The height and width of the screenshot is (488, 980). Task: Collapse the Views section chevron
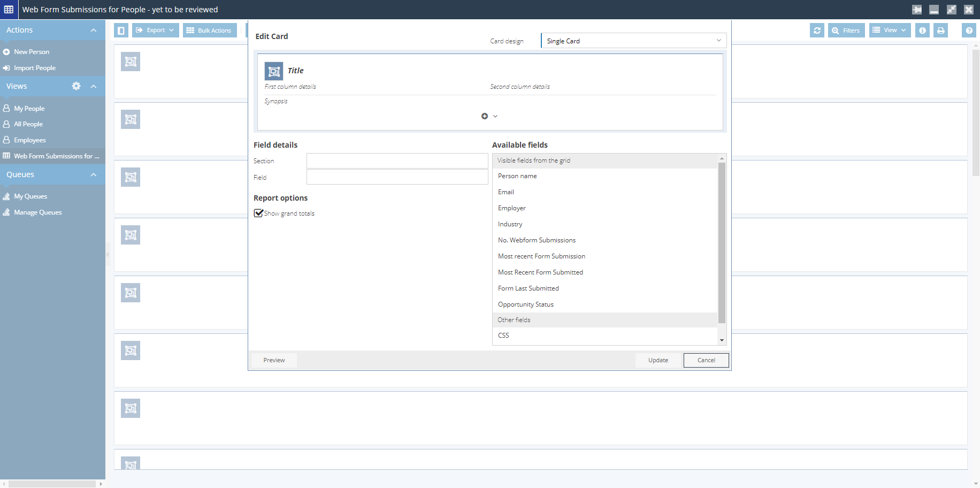click(x=94, y=86)
